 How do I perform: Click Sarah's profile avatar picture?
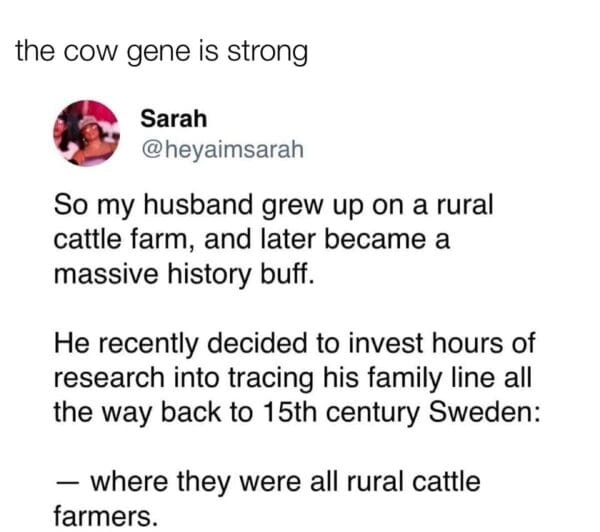88,132
